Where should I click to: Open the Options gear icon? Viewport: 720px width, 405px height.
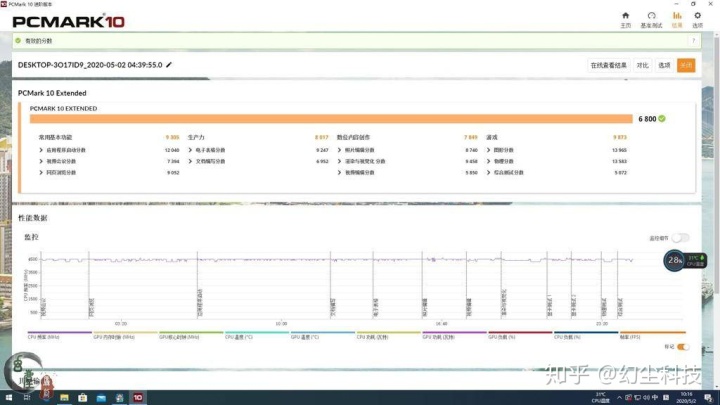697,16
